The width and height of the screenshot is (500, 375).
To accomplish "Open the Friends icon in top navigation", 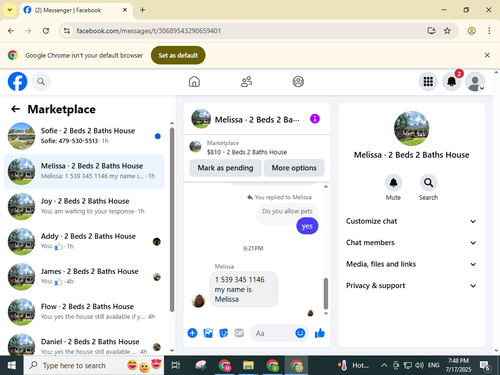I will pos(246,81).
